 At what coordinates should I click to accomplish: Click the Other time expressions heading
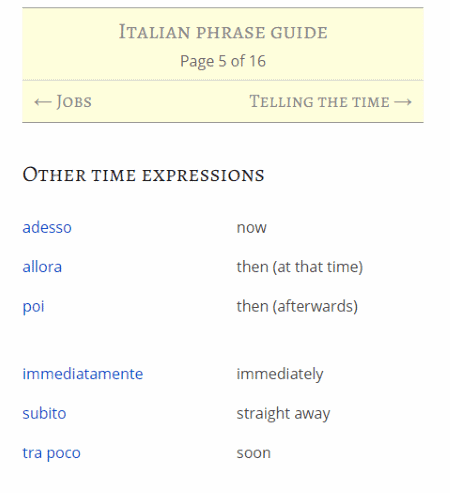click(x=143, y=175)
